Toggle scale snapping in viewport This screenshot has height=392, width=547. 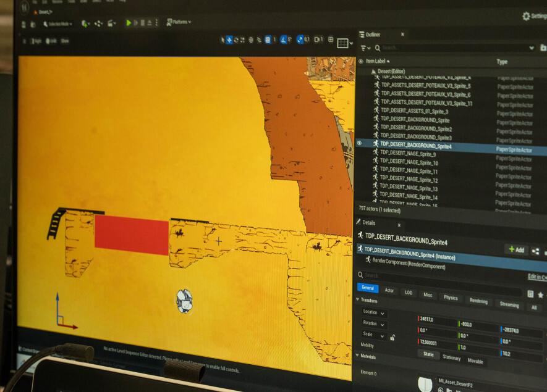pos(300,40)
